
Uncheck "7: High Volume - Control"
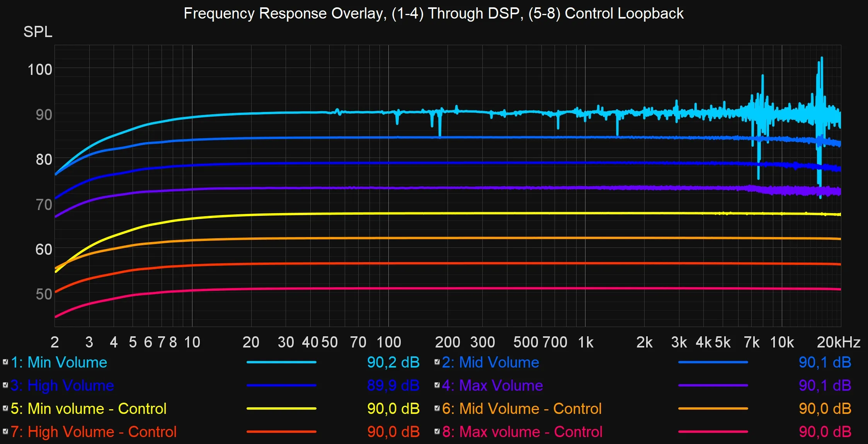pyautogui.click(x=5, y=432)
